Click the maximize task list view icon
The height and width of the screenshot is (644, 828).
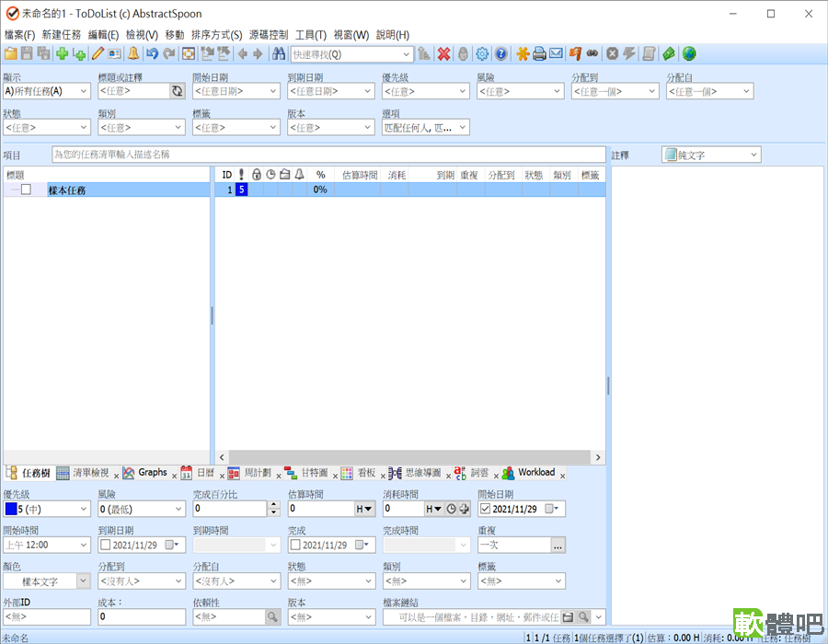tap(189, 54)
